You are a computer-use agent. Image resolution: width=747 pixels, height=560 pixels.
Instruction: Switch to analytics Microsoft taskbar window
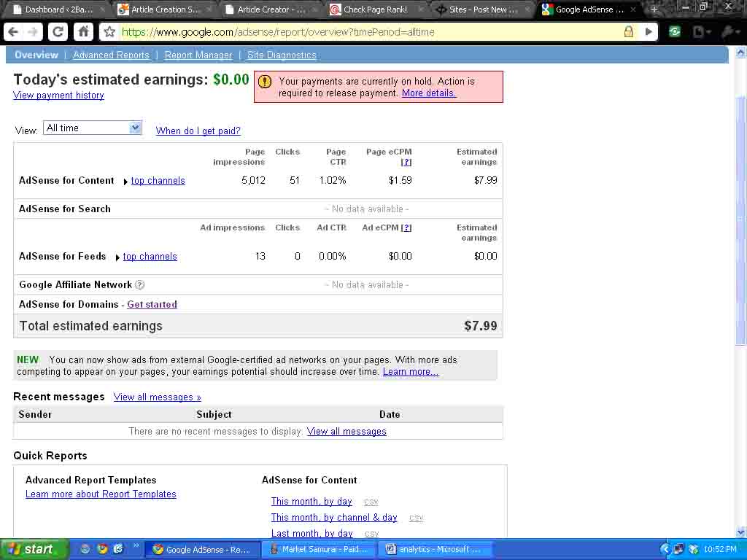[436, 550]
